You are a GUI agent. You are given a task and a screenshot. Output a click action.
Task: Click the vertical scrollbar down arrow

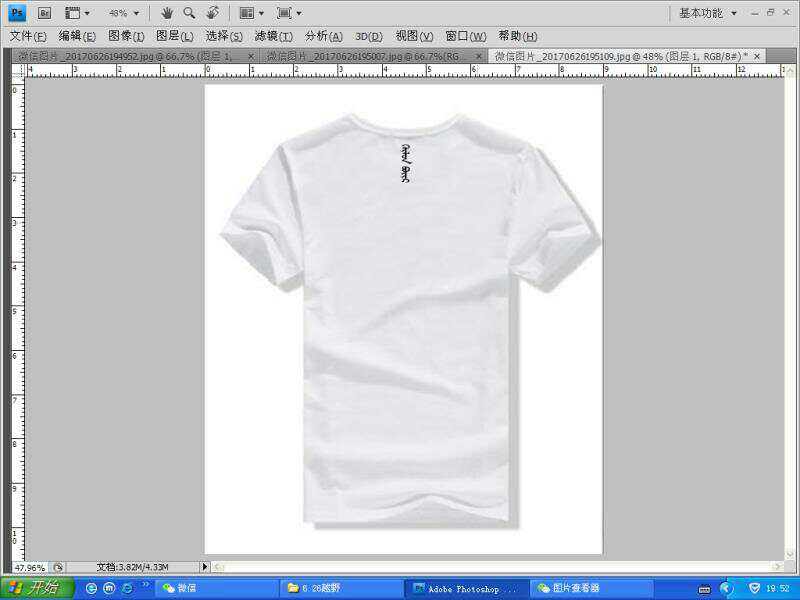coord(791,555)
